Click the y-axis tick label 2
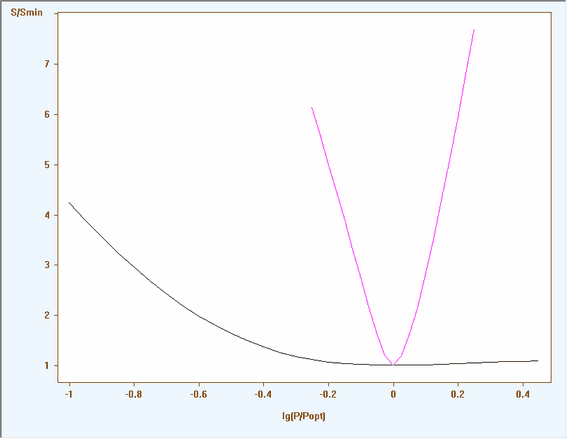The height and width of the screenshot is (439, 567). (x=47, y=315)
